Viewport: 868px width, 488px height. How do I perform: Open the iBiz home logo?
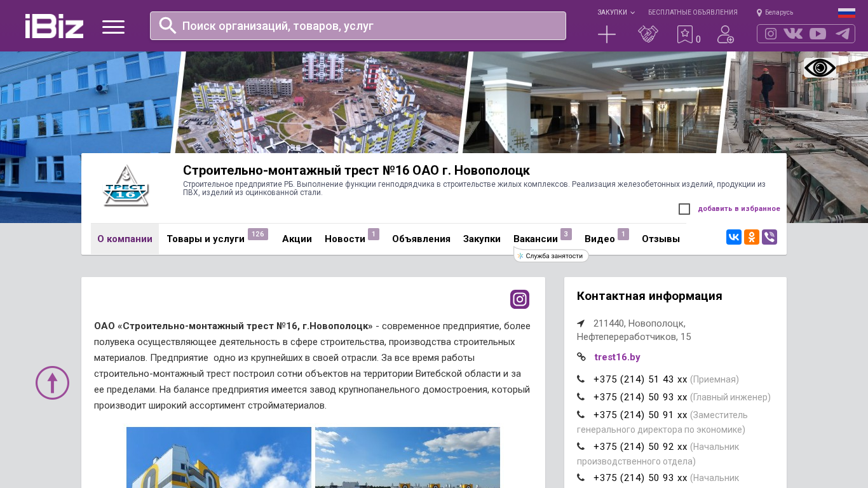pyautogui.click(x=54, y=26)
